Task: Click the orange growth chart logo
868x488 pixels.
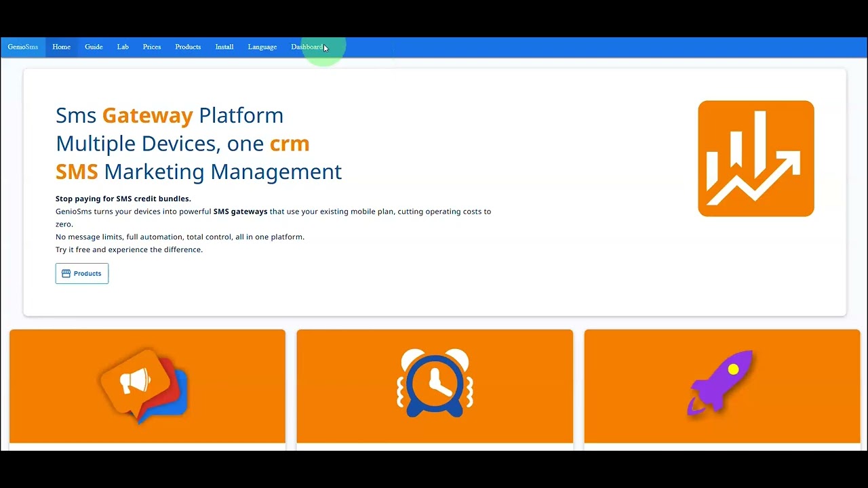Action: click(x=756, y=159)
